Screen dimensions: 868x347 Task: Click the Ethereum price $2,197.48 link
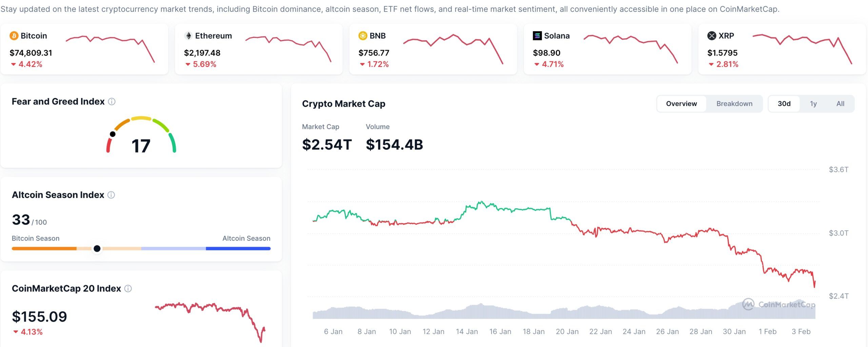(x=202, y=53)
